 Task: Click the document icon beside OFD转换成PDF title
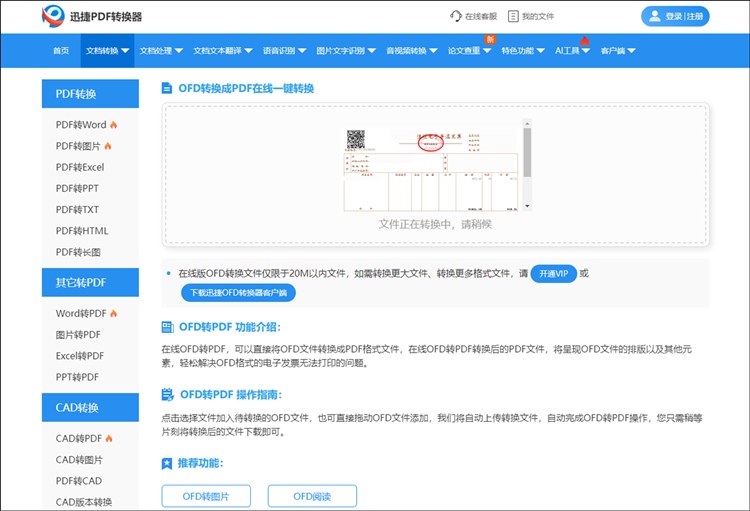167,89
